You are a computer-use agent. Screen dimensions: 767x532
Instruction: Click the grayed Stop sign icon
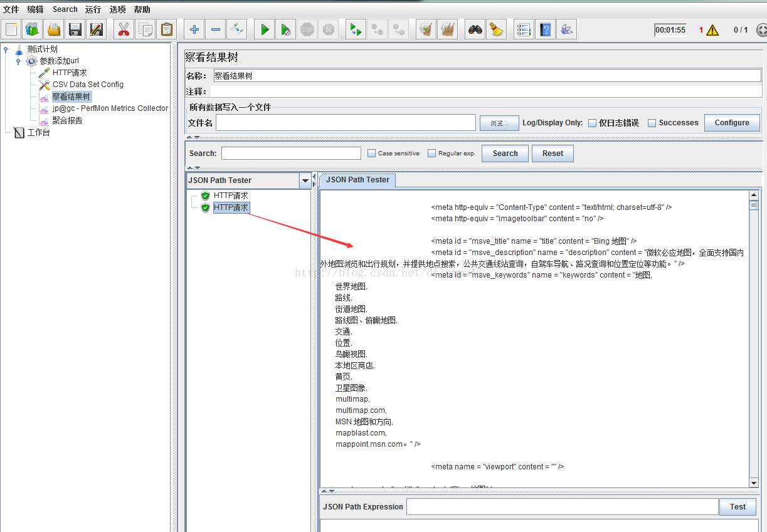point(307,29)
